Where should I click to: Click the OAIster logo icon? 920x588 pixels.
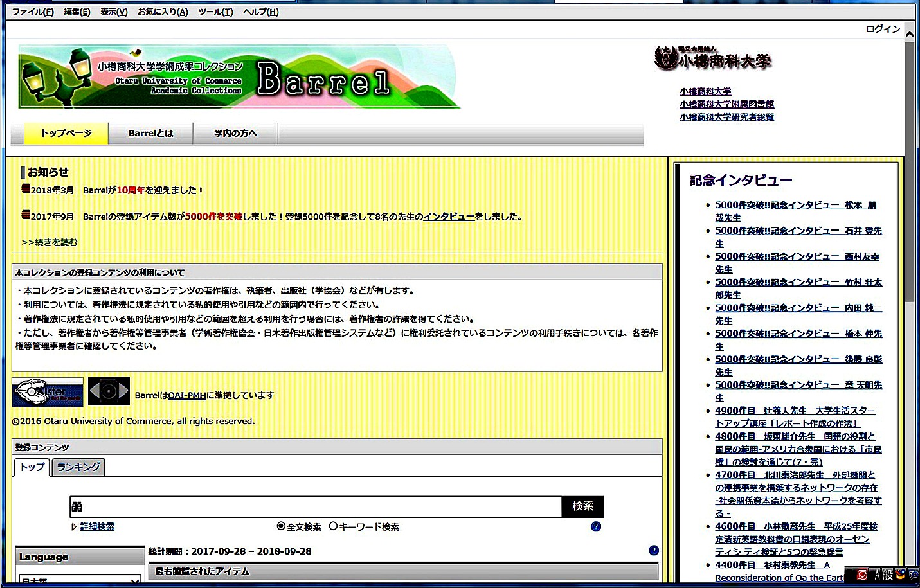click(48, 392)
